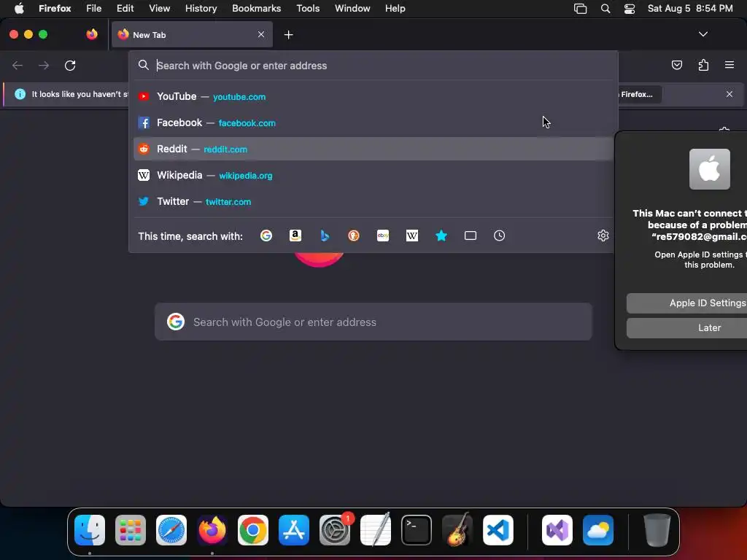Search history using the clock icon
This screenshot has height=560, width=747.
point(499,236)
